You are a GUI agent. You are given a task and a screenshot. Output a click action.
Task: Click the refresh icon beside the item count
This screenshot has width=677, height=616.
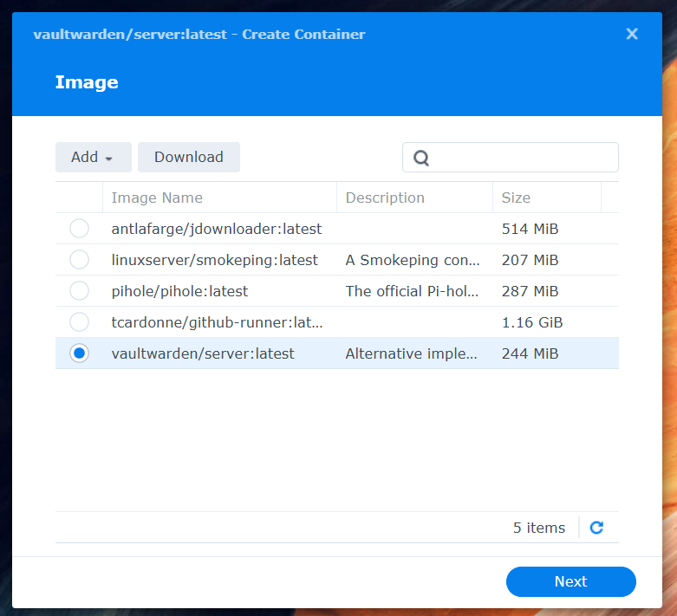pos(596,528)
